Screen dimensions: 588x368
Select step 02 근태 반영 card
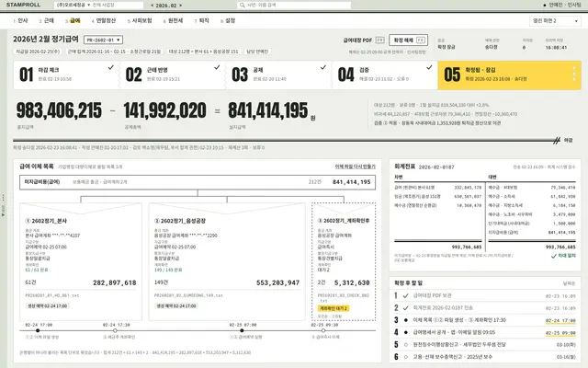[x=173, y=75]
